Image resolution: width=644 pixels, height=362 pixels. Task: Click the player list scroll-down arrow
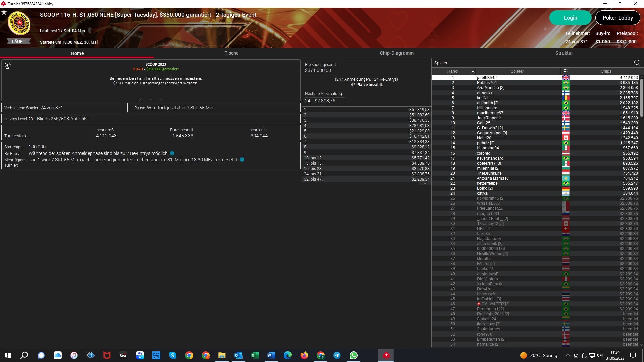pos(642,344)
